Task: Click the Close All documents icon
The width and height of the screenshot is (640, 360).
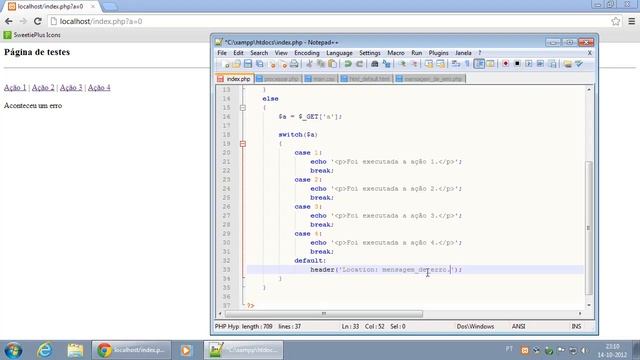Action: click(283, 64)
